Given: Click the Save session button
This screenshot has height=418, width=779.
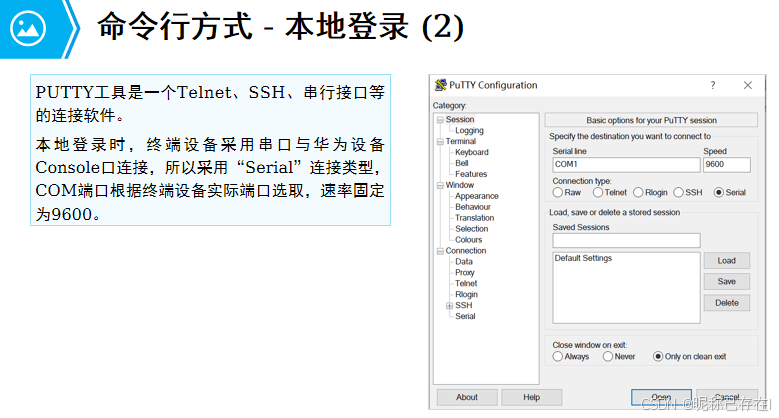Looking at the screenshot, I should coord(726,281).
